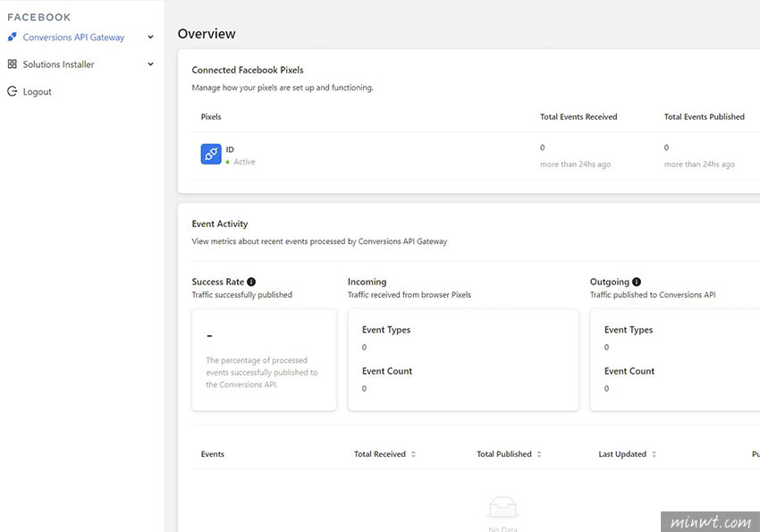Click Event Count in the Incoming card
The width and height of the screenshot is (760, 532).
(387, 371)
